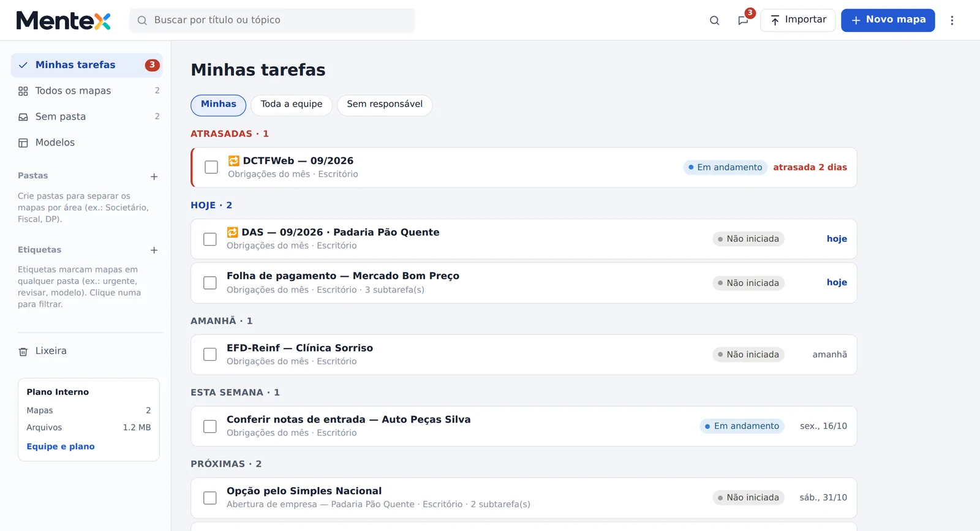Open the comments notification icon
Viewport: 980px width, 531px height.
coord(743,20)
